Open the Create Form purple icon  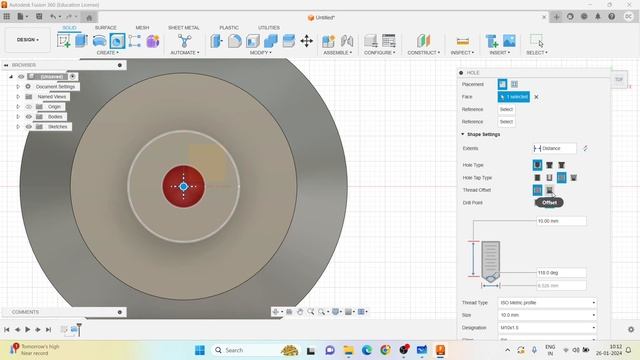[153, 41]
